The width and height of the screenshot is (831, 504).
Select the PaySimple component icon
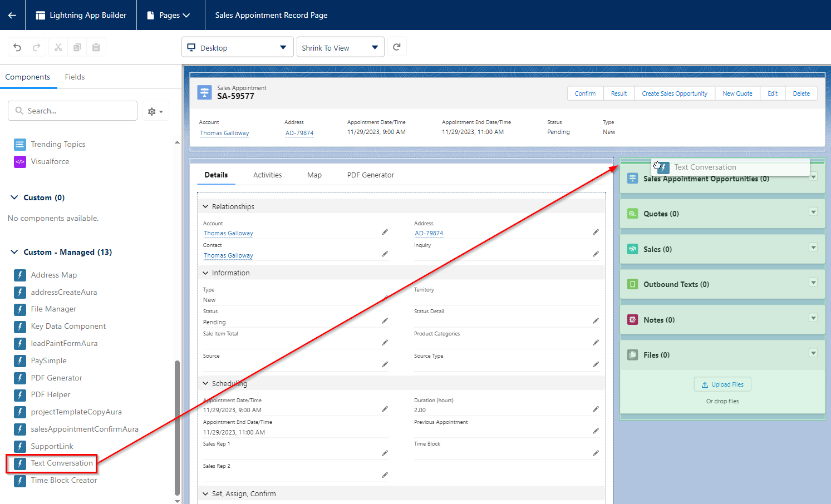[x=20, y=360]
